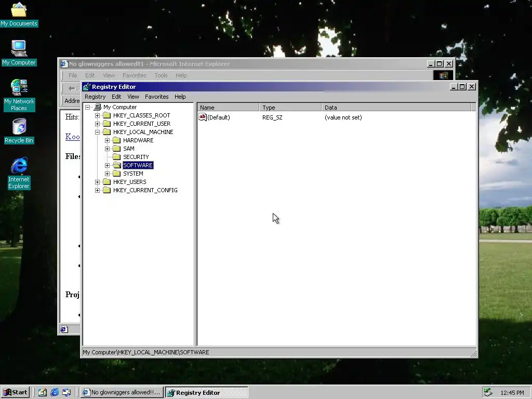Click the HARDWARE key folder icon
Viewport: 532px width, 399px height.
(x=117, y=140)
